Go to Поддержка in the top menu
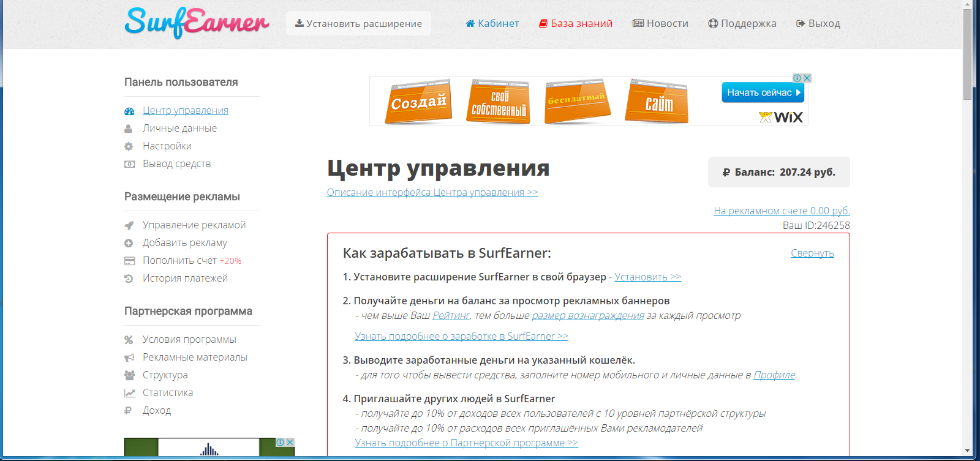The height and width of the screenshot is (461, 980). pyautogui.click(x=742, y=23)
